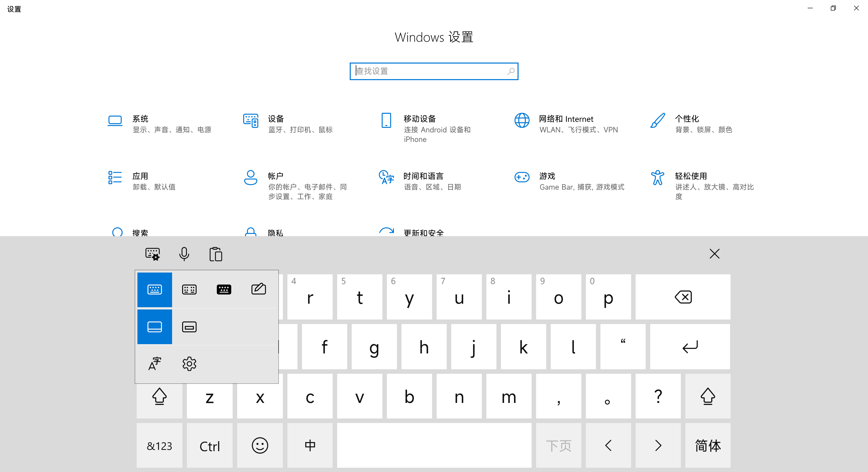
Task: Open the 时间和语言 settings category
Action: (x=423, y=176)
